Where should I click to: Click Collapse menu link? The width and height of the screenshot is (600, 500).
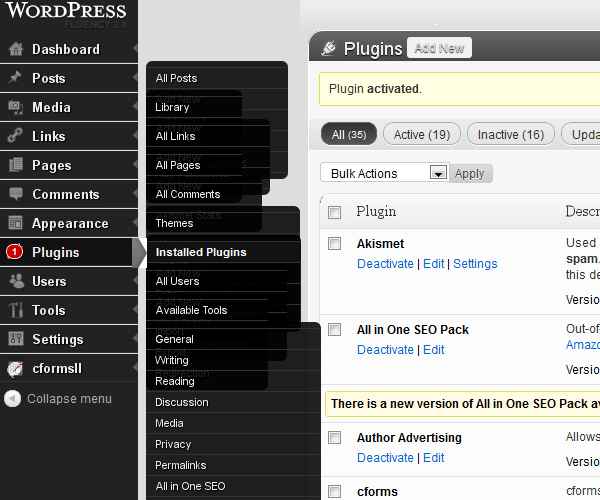[x=69, y=399]
